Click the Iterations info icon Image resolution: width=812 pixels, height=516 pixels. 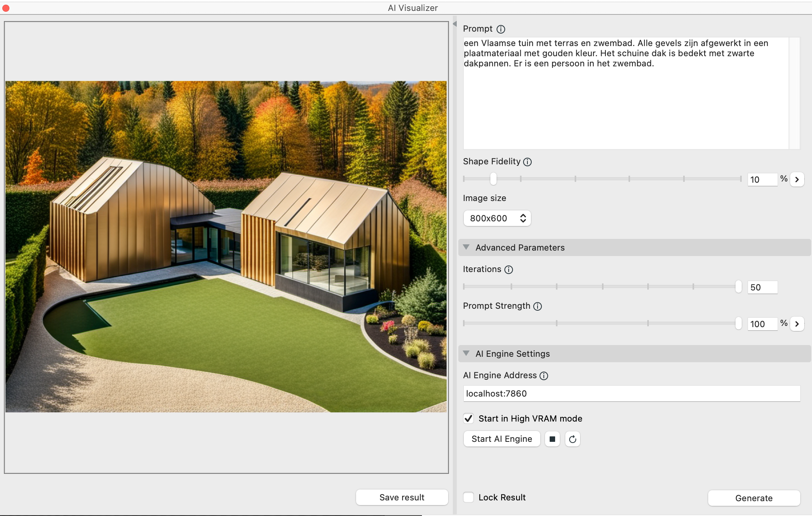click(509, 270)
